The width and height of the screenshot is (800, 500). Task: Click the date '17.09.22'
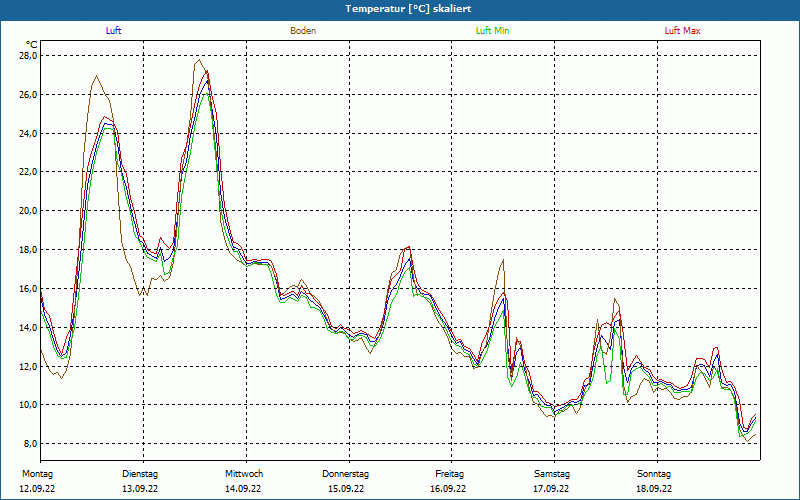(x=551, y=489)
